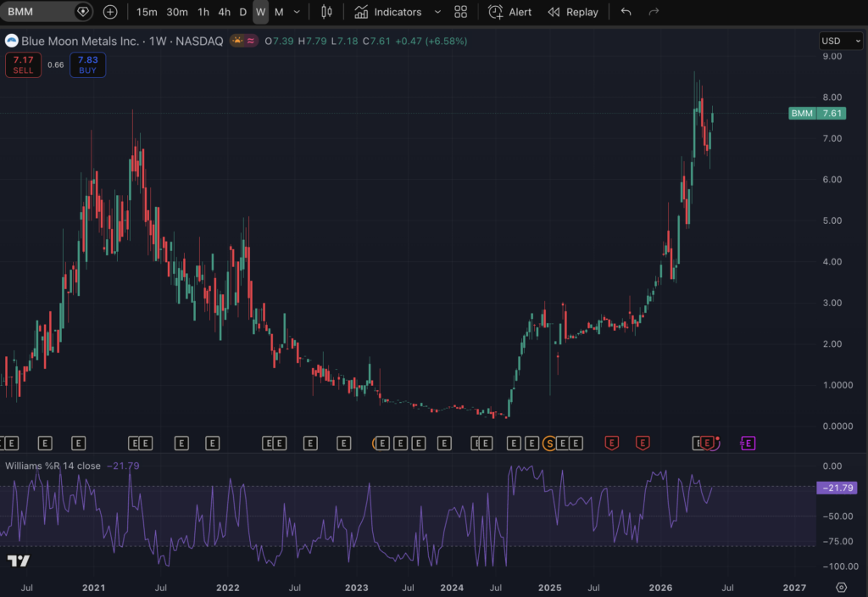This screenshot has height=597, width=868.
Task: Click the diamond badge in symbol box
Action: [82, 12]
